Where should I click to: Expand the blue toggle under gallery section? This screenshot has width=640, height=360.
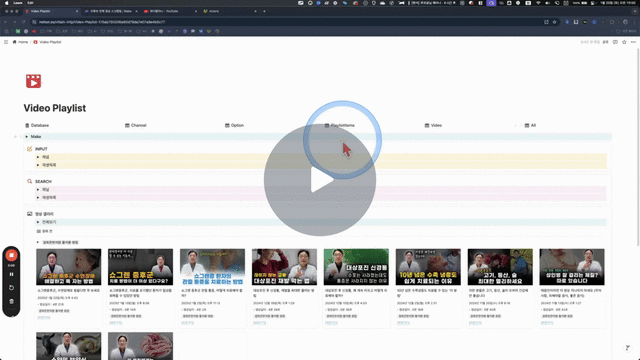click(38, 222)
